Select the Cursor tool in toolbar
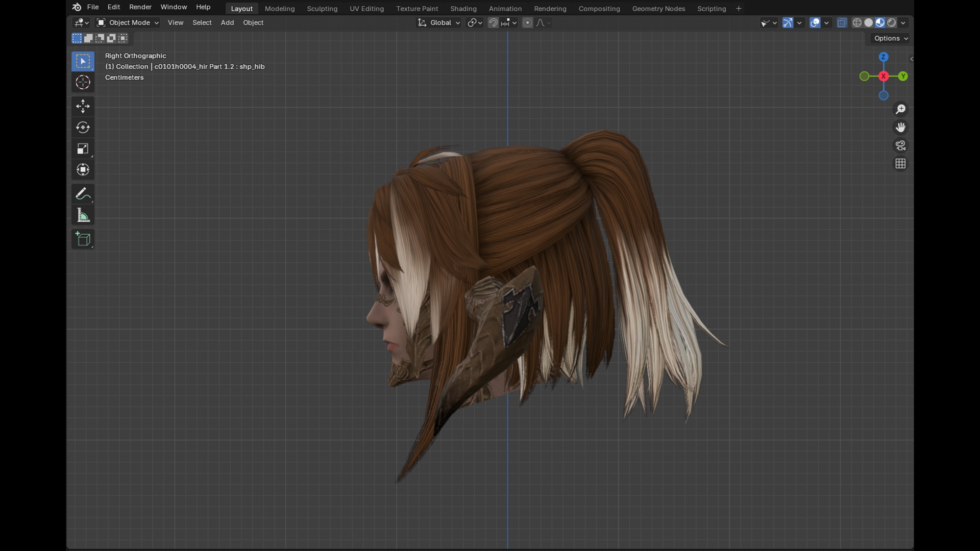This screenshot has height=551, width=980. tap(83, 83)
